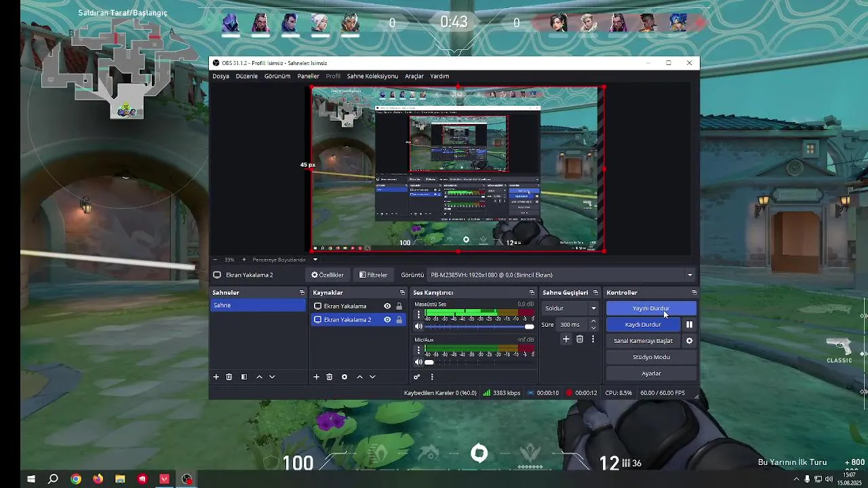Image resolution: width=868 pixels, height=488 pixels.
Task: Open Yardım menu
Action: 439,76
